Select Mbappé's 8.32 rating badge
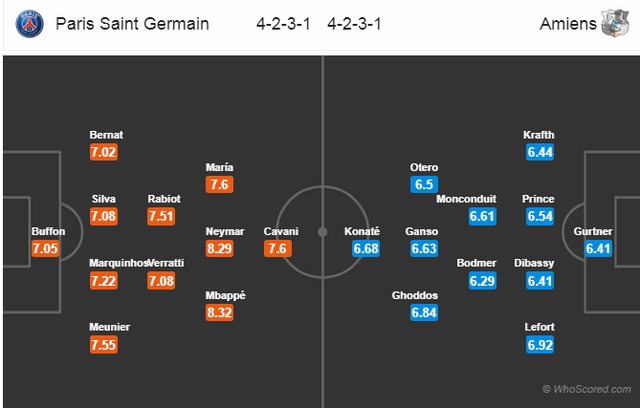The width and height of the screenshot is (640, 408). coord(220,313)
